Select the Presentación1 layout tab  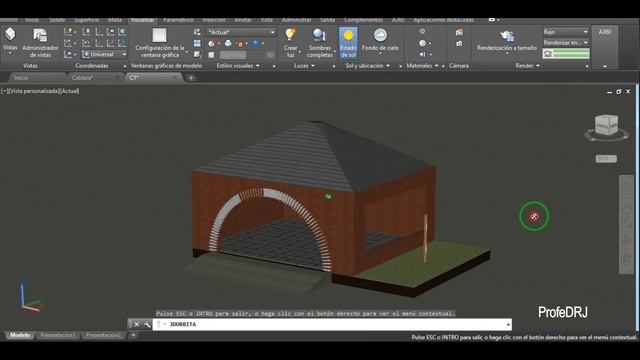tap(58, 335)
